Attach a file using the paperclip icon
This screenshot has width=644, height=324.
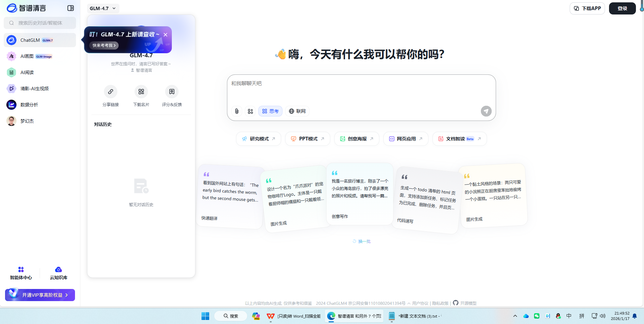click(x=236, y=111)
